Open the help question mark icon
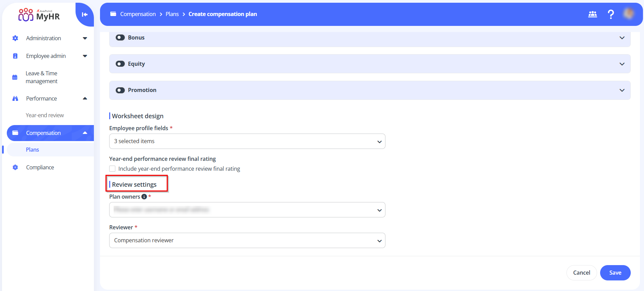Screen dimensions: 644x291 [x=611, y=14]
